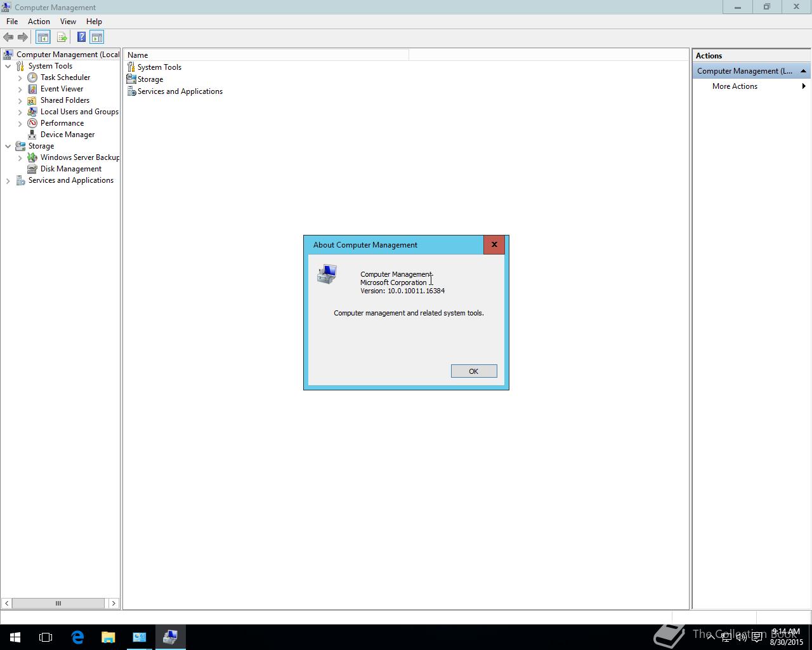The height and width of the screenshot is (650, 812).
Task: Click the Back arrow toolbar icon
Action: click(8, 37)
